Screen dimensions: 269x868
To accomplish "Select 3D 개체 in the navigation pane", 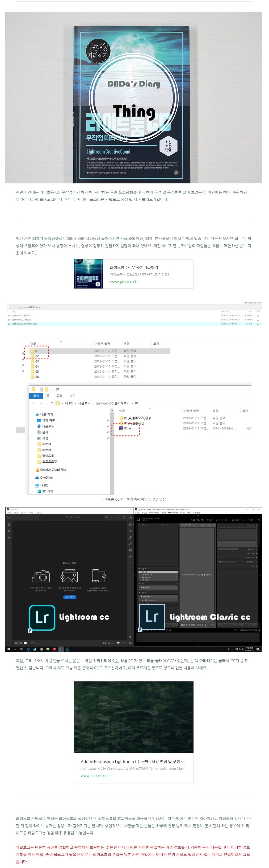I will point(48,491).
